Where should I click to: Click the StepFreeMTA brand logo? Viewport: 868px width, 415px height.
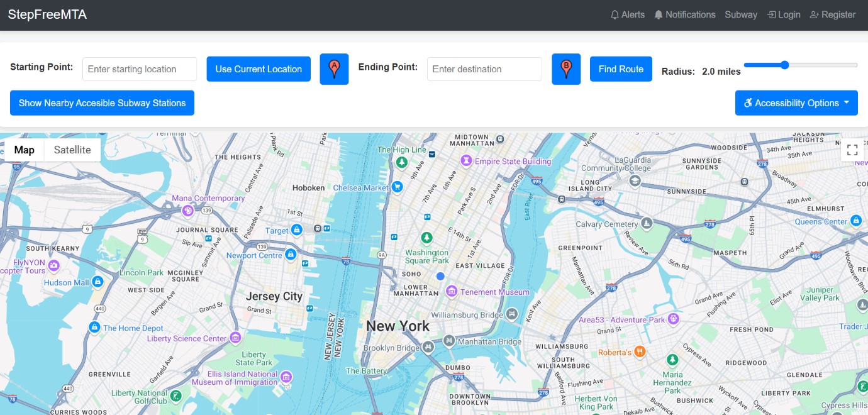point(47,14)
